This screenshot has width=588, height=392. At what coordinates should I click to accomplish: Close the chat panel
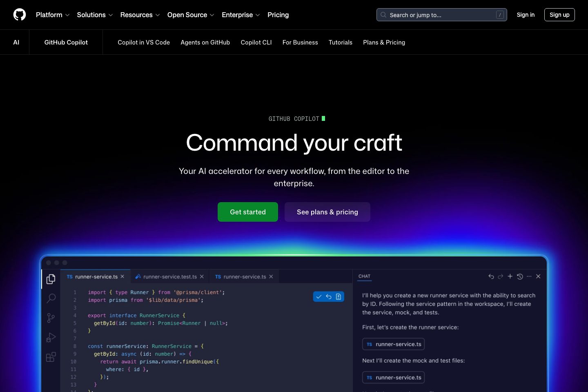tap(538, 276)
